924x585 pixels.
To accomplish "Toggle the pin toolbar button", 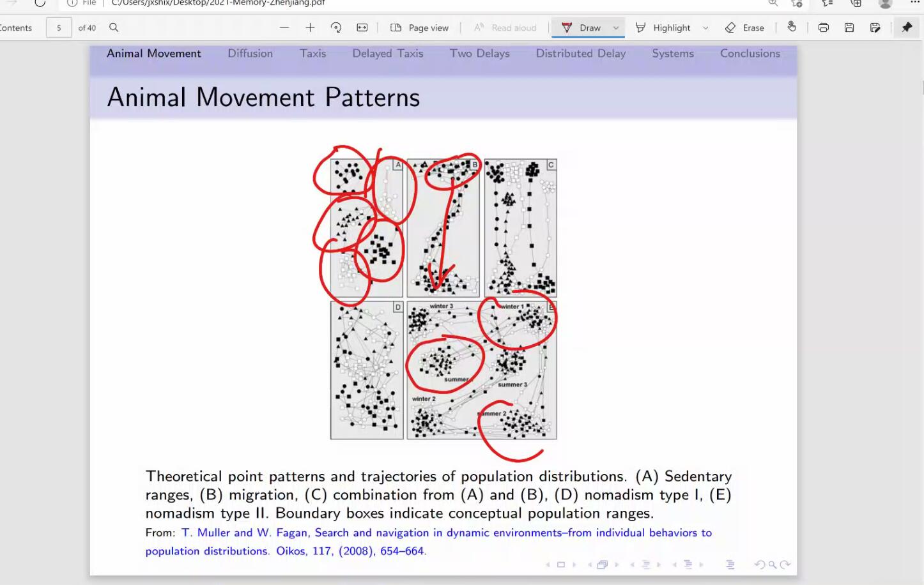I will (907, 27).
